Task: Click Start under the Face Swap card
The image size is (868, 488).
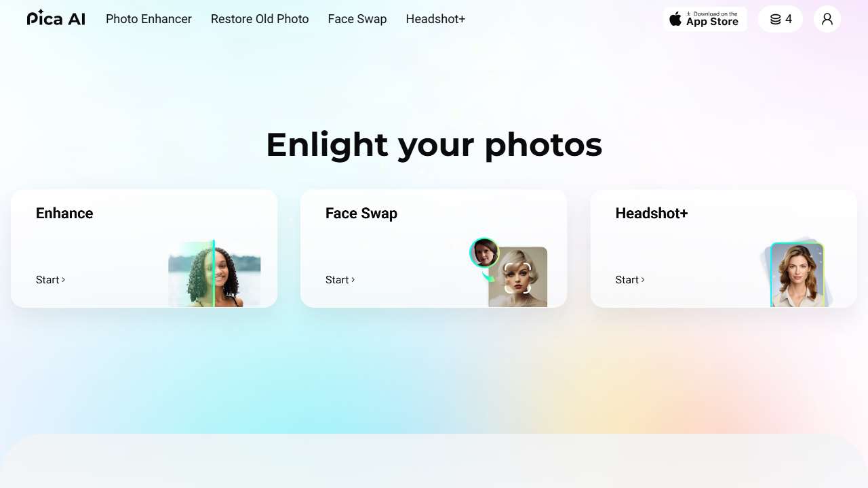Action: 340,280
